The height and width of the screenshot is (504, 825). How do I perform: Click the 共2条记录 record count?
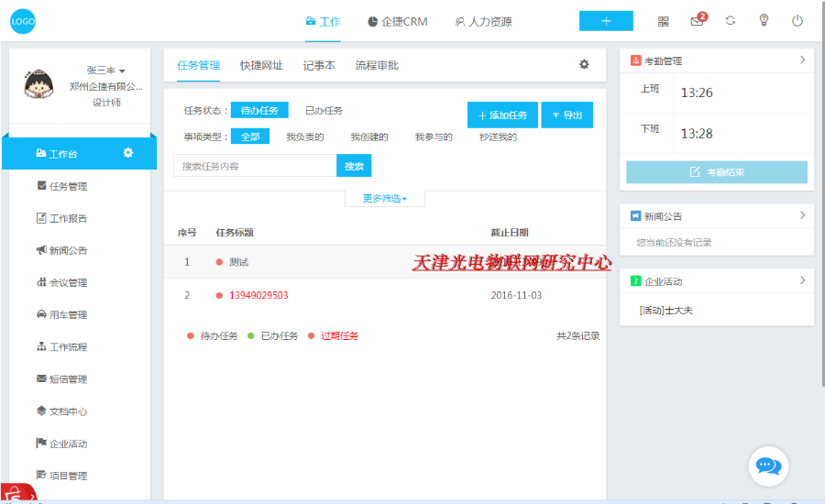point(578,335)
